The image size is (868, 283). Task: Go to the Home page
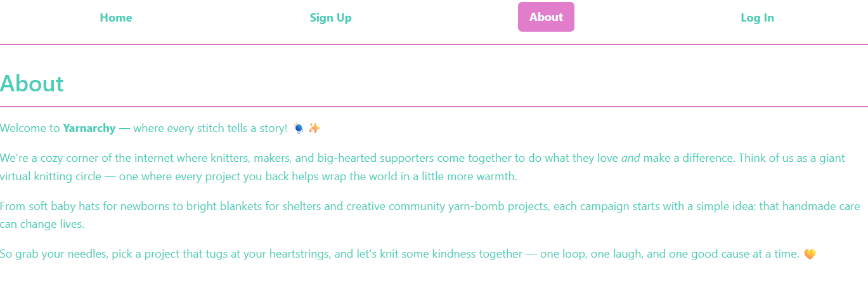coord(115,18)
